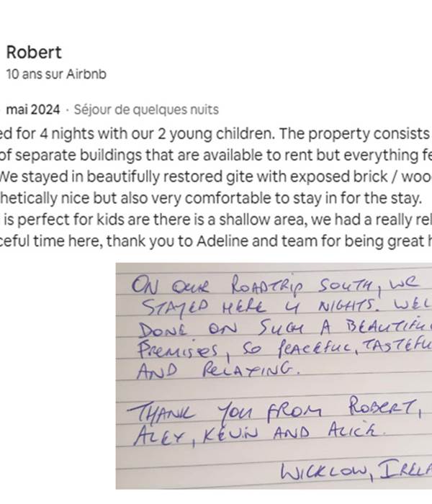
Task: Click handwritten 'PREMISES, SO PEACEFUL' line
Action: click(285, 351)
